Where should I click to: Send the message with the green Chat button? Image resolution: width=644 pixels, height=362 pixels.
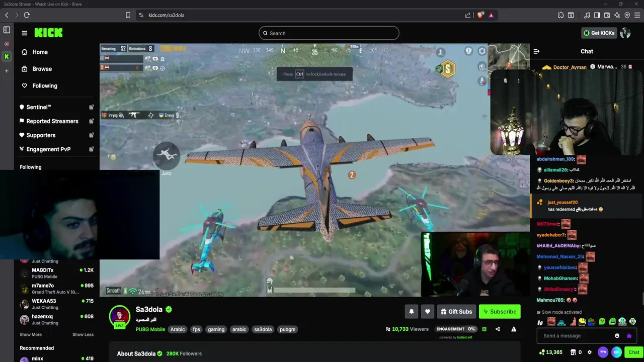pos(633,352)
